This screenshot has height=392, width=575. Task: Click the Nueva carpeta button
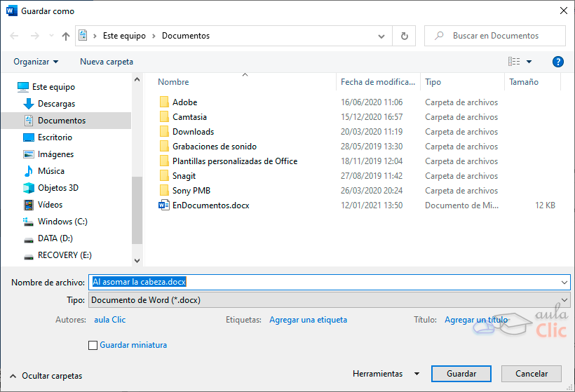[107, 62]
